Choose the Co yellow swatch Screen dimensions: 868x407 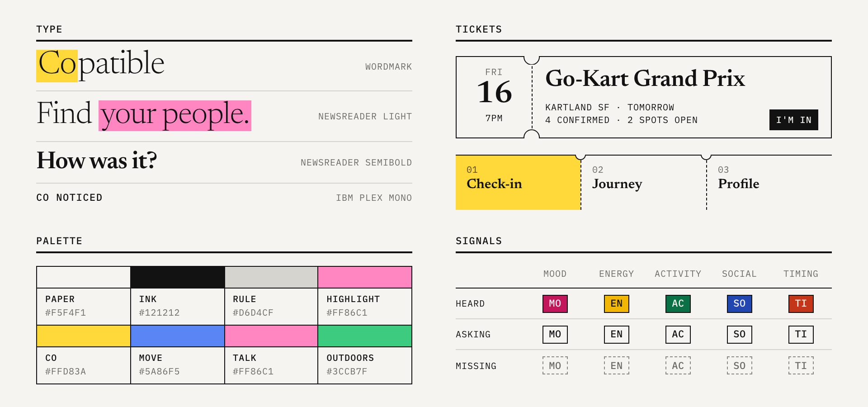pyautogui.click(x=84, y=336)
